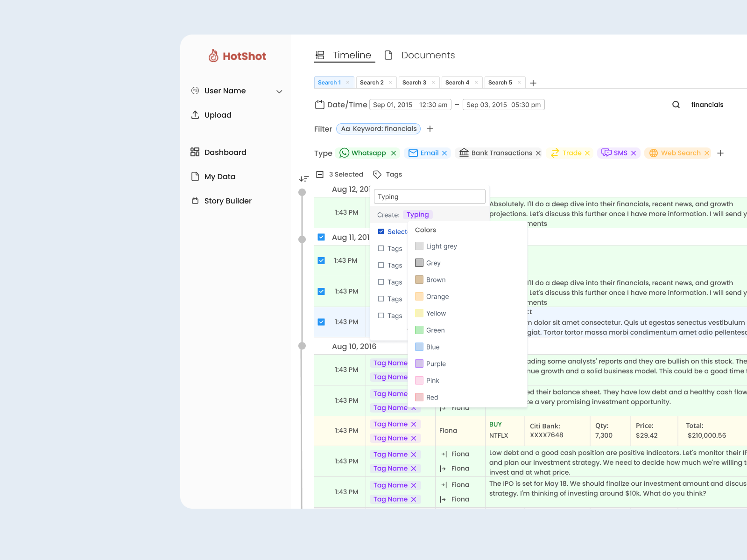Click the sort order icon above the timeline
The height and width of the screenshot is (560, 747).
pyautogui.click(x=304, y=178)
